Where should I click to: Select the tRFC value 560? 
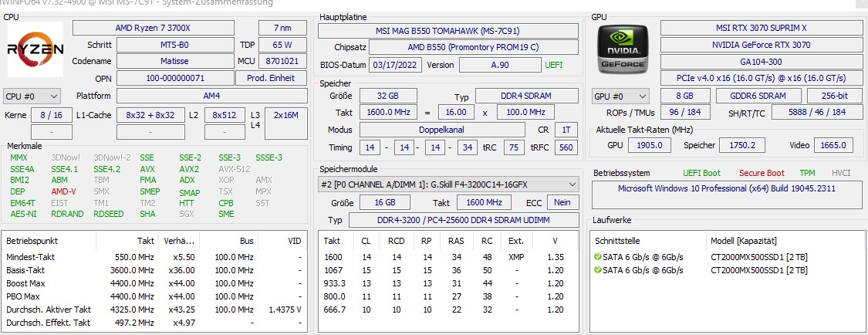click(566, 147)
